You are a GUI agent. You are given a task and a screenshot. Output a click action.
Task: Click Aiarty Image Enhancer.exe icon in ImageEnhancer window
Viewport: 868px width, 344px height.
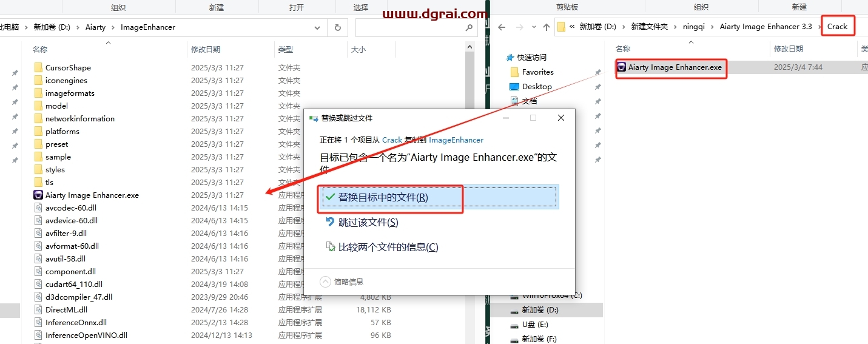click(38, 195)
